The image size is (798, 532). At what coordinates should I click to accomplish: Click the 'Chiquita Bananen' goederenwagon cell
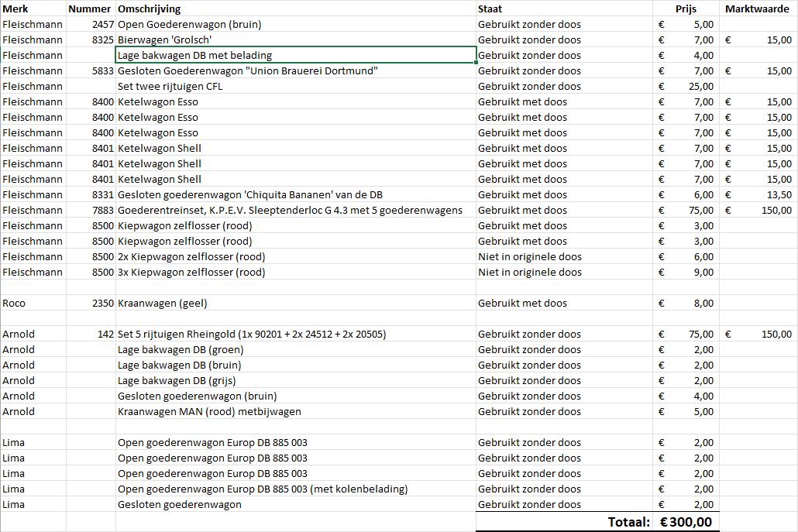(296, 195)
